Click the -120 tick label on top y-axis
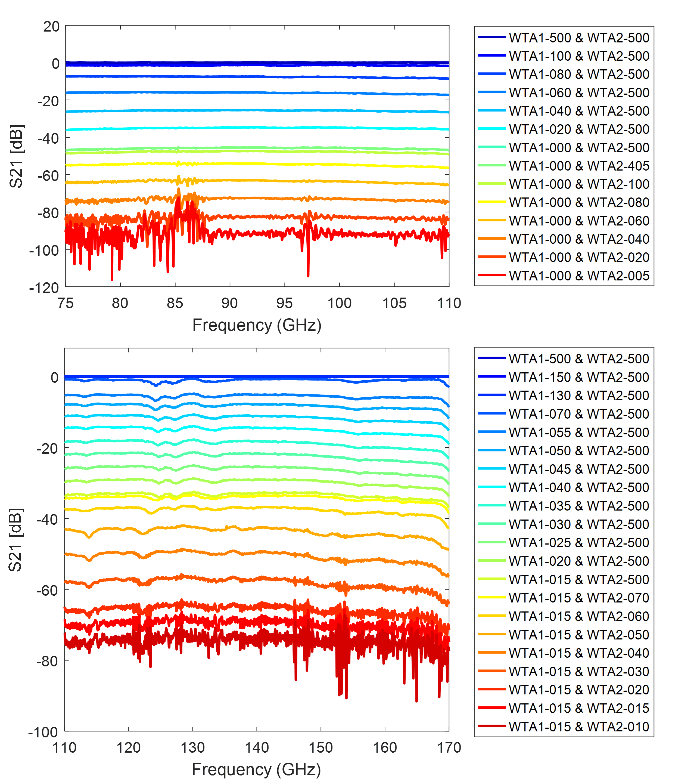 pos(44,288)
